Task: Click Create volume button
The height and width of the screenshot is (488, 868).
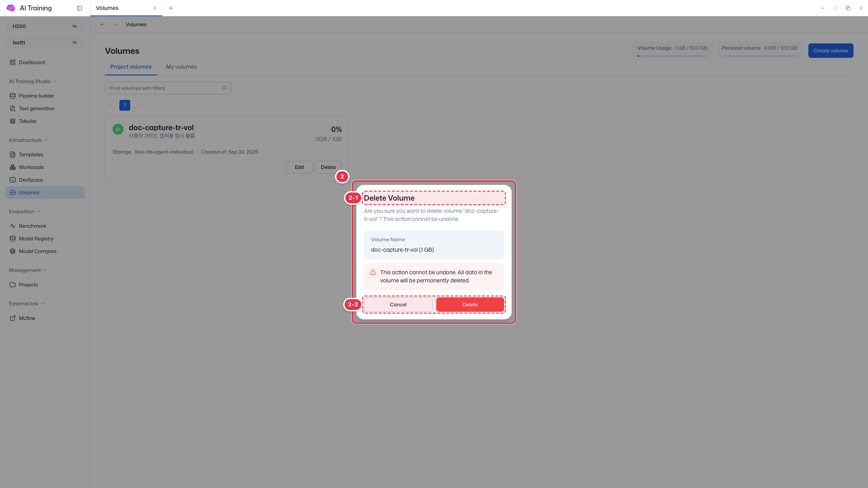Action: (x=830, y=51)
